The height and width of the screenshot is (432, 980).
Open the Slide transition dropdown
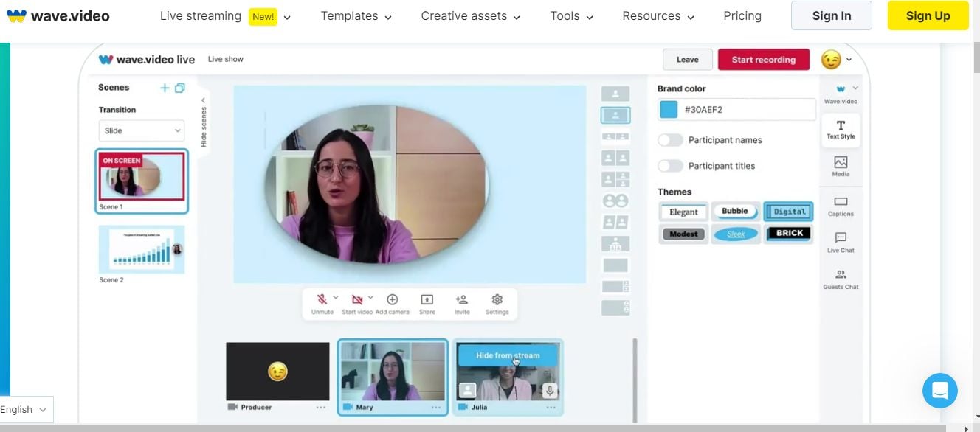141,130
